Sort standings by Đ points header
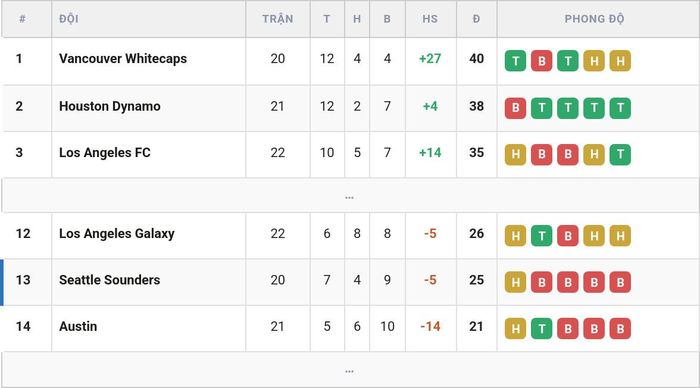Screen dimensions: 700x388 [x=476, y=19]
